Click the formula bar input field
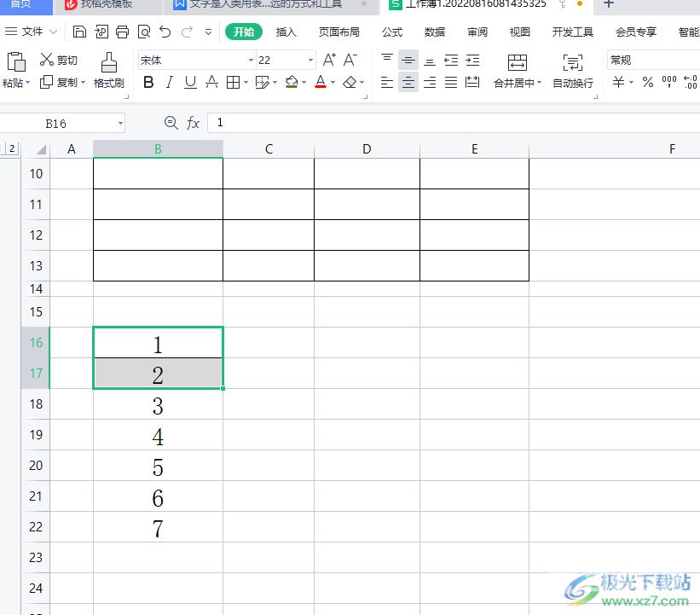The width and height of the screenshot is (700, 615). pos(454,122)
